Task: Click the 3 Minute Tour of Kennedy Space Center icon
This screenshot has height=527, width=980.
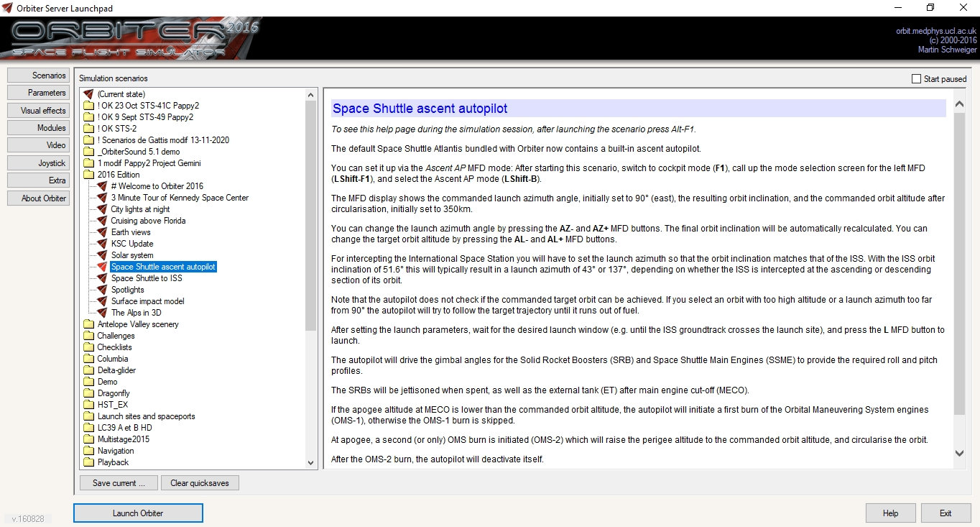Action: click(x=102, y=198)
